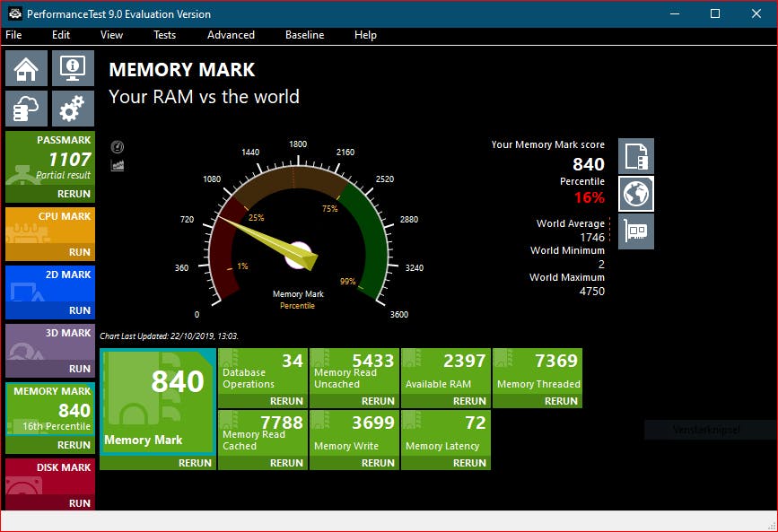Rerun the Memory Threaded test
Viewport: 778px width, 532px height.
[x=561, y=401]
